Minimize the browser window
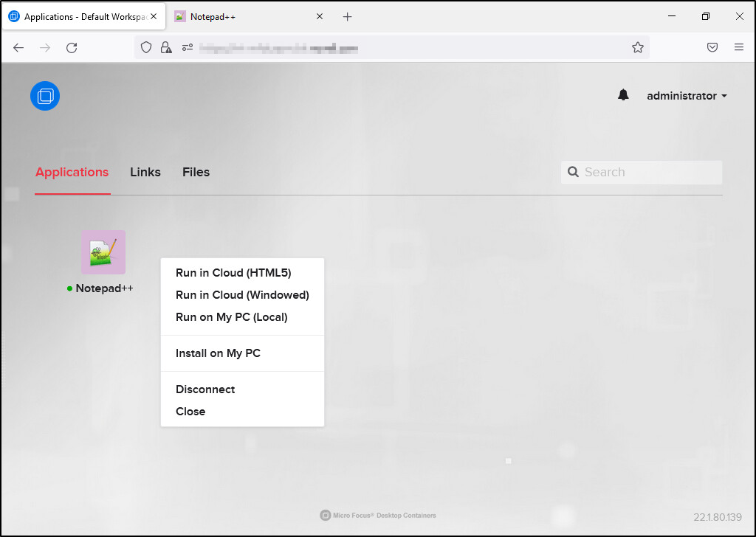 point(672,16)
